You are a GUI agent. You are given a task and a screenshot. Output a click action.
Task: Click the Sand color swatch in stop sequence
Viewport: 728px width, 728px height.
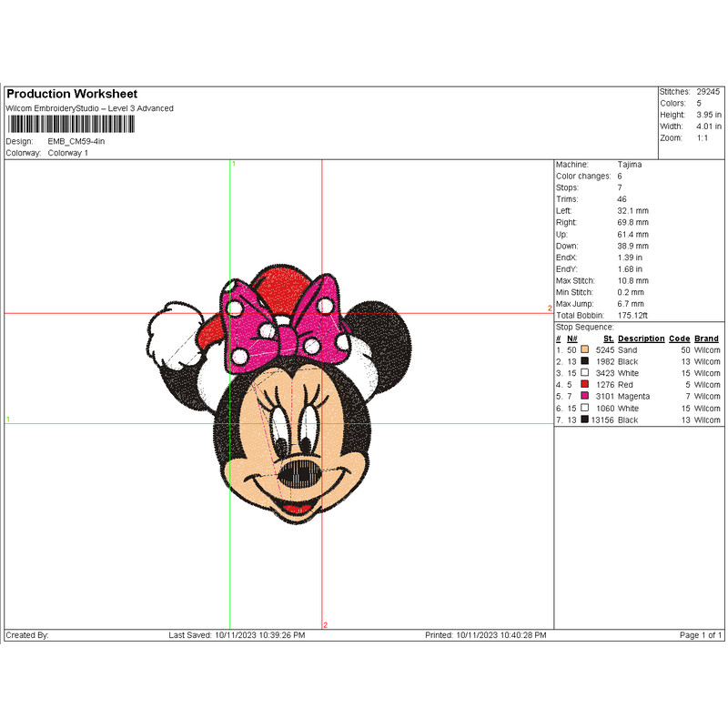pyautogui.click(x=584, y=349)
